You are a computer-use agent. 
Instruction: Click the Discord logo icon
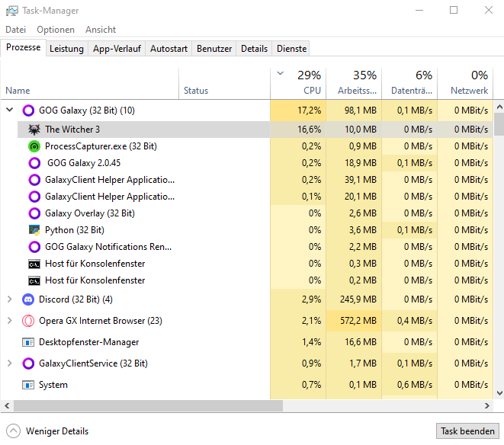tap(28, 299)
